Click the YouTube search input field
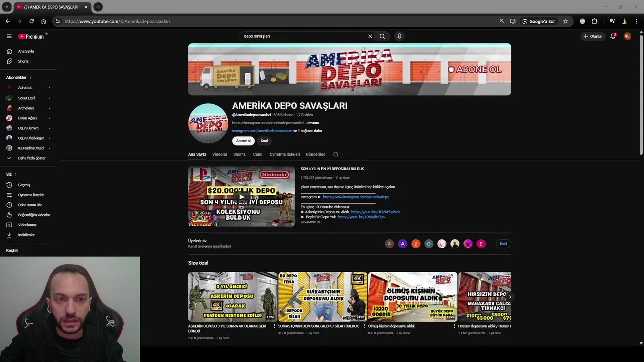This screenshot has width=644, height=362. coord(304,36)
